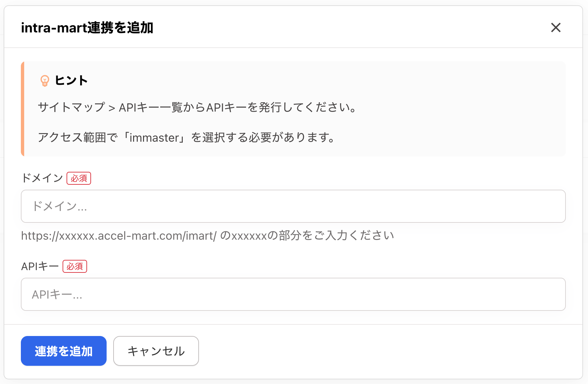Click the 必須 badge beside ドメイン
Image resolution: width=588 pixels, height=384 pixels.
click(x=79, y=178)
